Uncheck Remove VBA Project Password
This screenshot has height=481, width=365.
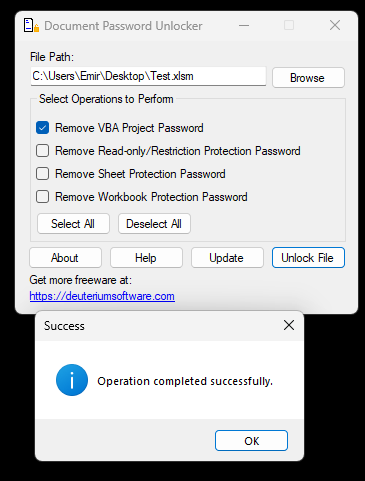tap(43, 128)
